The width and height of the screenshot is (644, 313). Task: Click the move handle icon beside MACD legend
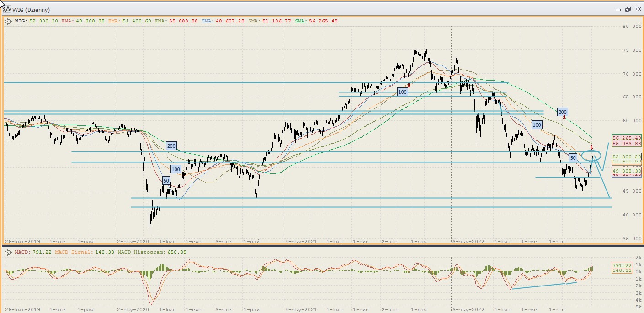coord(8,252)
